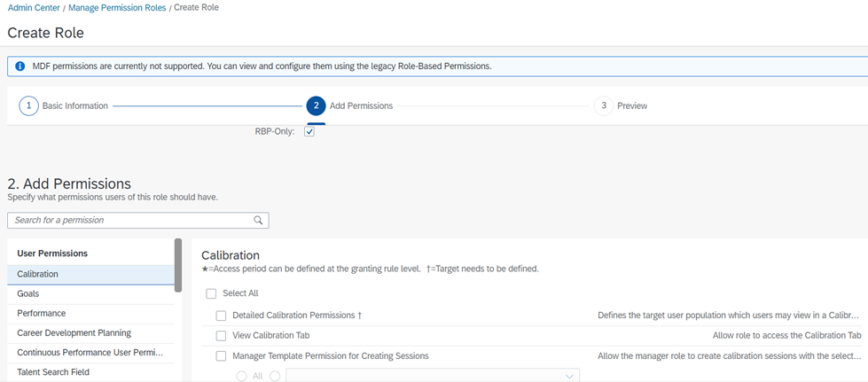This screenshot has width=868, height=382.
Task: Go to Manage Permission Roles breadcrumb
Action: [x=117, y=8]
